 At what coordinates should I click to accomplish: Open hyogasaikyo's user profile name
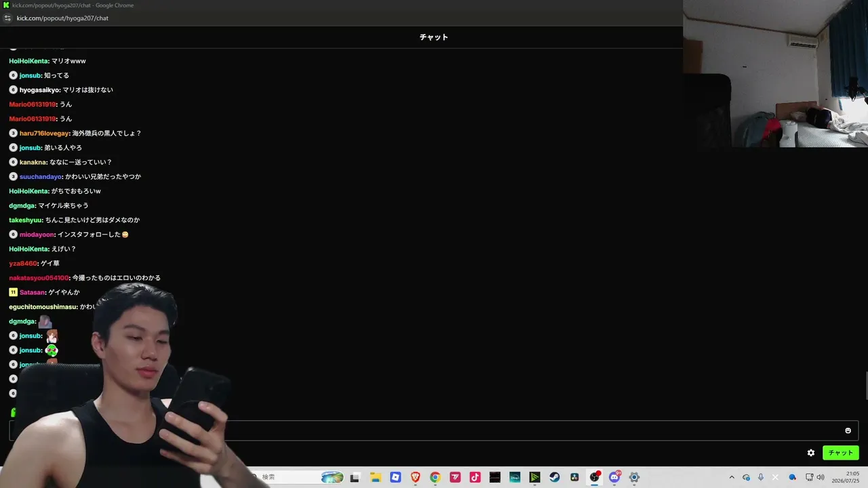tap(39, 90)
